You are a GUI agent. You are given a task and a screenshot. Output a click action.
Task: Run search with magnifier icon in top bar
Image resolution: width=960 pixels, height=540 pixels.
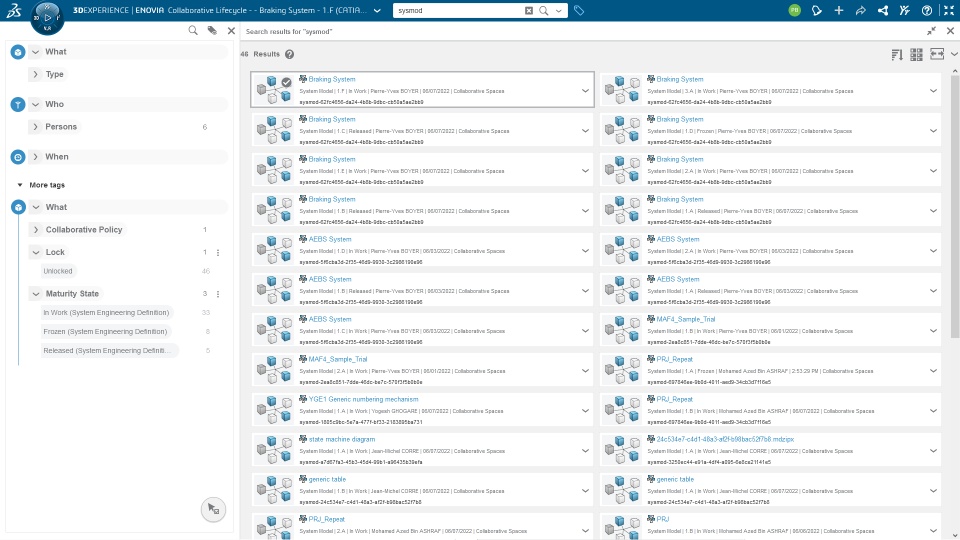coord(544,10)
